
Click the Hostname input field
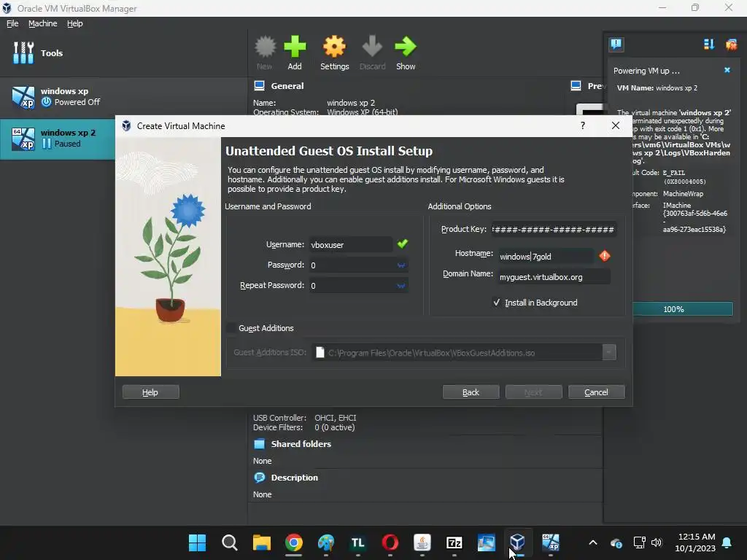[546, 256]
